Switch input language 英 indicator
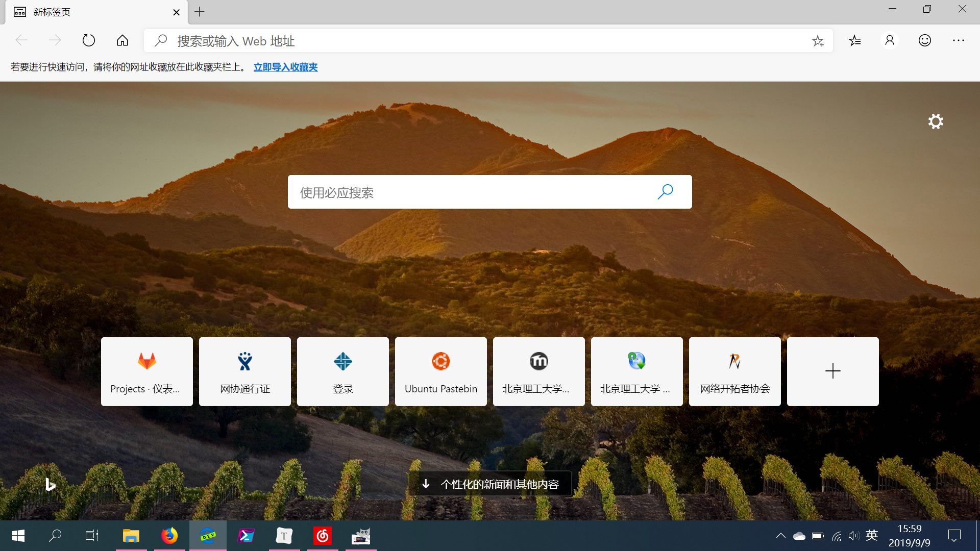The width and height of the screenshot is (980, 551). point(872,535)
